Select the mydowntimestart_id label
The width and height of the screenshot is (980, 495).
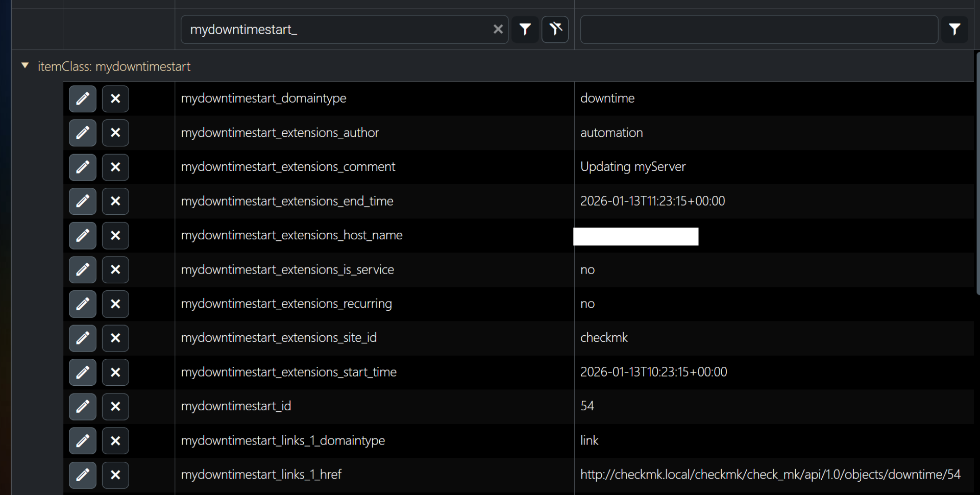pos(236,406)
